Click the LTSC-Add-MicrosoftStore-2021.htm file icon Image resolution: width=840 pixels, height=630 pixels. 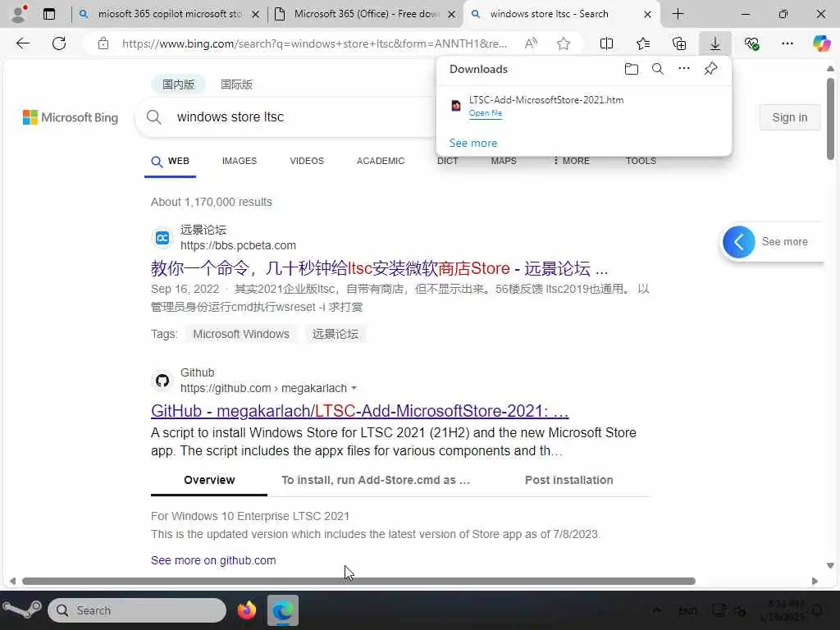click(456, 106)
